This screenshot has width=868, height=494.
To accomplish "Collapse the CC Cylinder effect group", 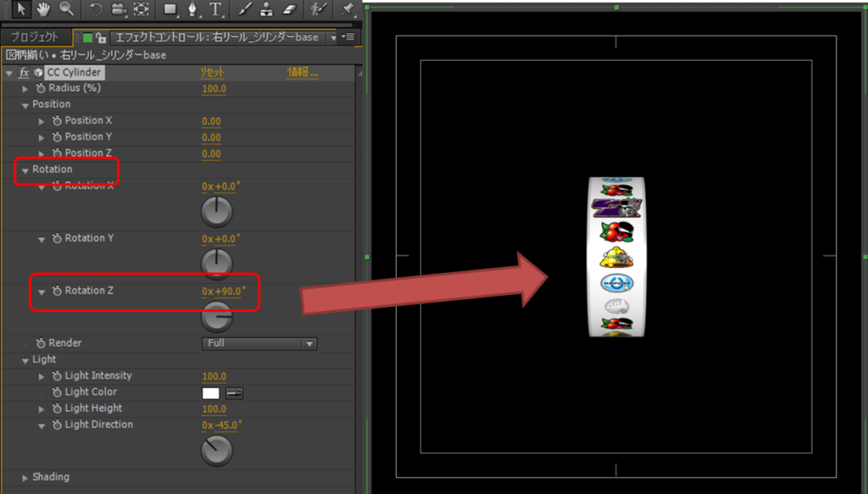I will click(8, 73).
